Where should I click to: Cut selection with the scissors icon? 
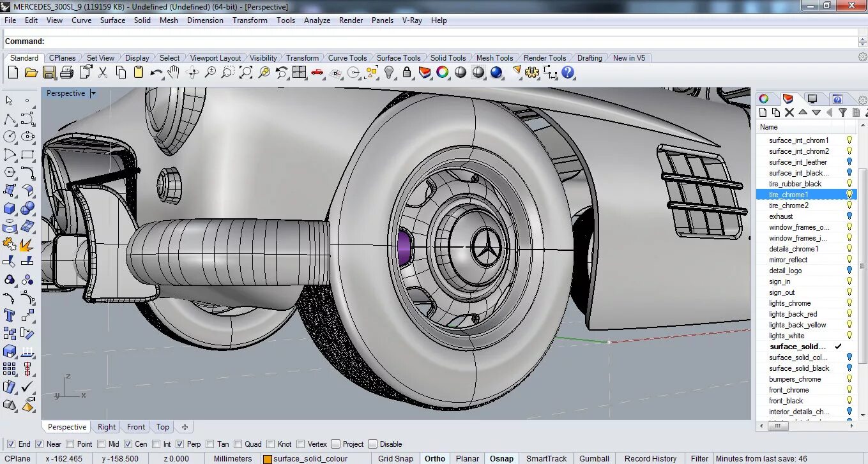pyautogui.click(x=103, y=73)
